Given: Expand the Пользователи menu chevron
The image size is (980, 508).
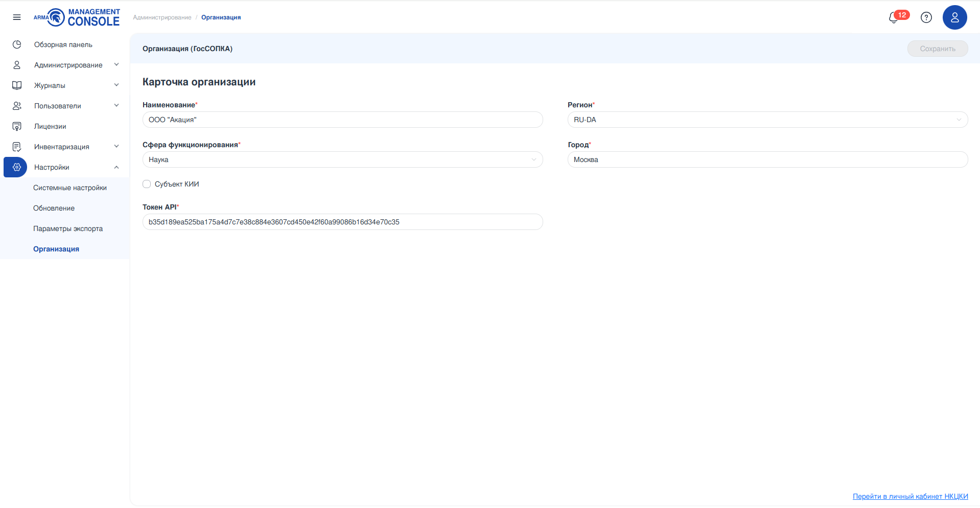Looking at the screenshot, I should click(x=116, y=106).
